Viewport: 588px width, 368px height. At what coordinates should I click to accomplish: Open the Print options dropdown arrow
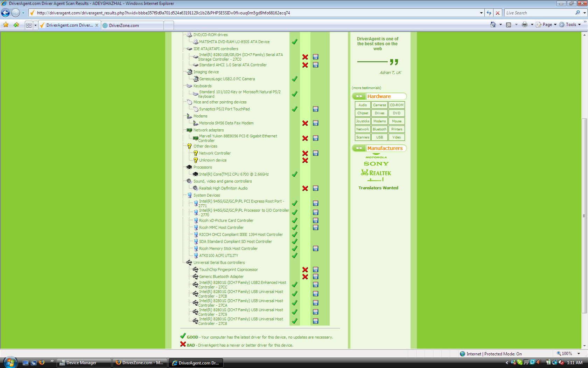[x=532, y=25]
